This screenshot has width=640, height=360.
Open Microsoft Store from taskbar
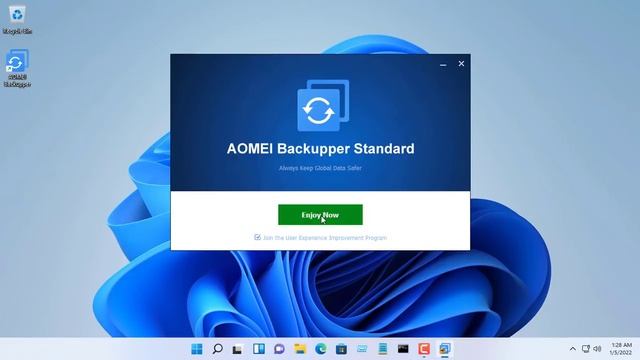(x=341, y=349)
